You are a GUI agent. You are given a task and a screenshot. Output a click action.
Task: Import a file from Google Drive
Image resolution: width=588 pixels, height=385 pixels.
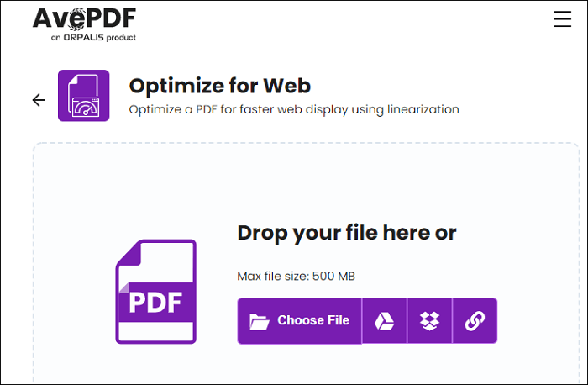385,321
